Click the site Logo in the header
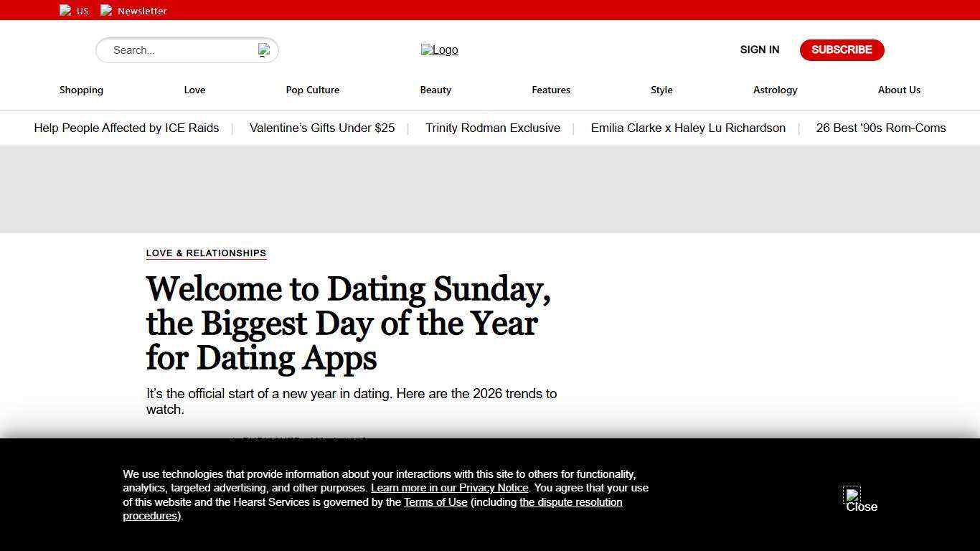The height and width of the screenshot is (551, 980). tap(439, 50)
